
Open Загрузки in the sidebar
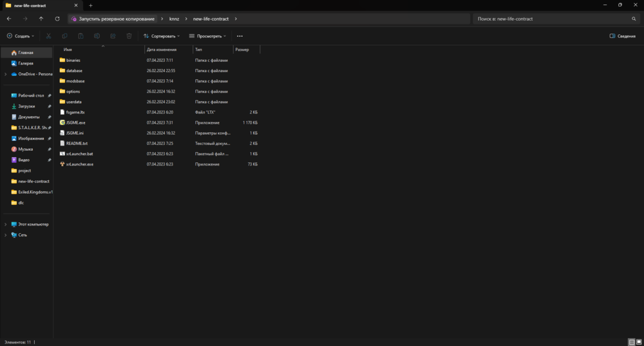click(26, 106)
